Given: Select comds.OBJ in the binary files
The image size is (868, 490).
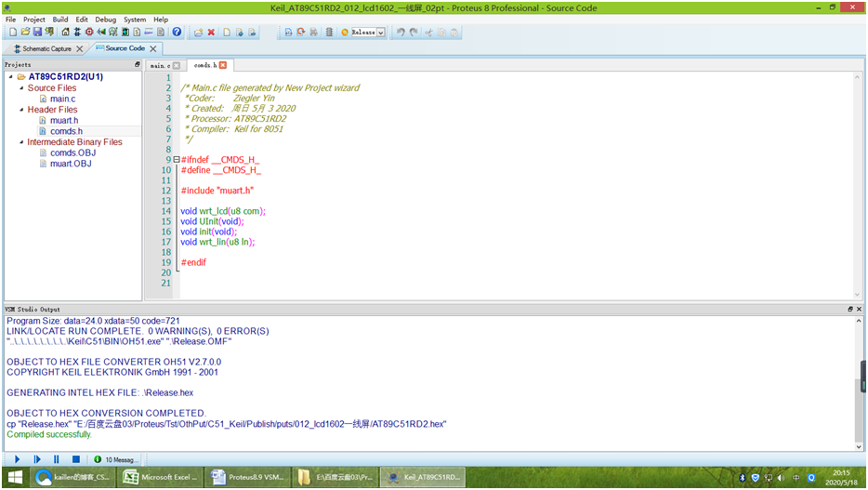Looking at the screenshot, I should click(x=72, y=152).
